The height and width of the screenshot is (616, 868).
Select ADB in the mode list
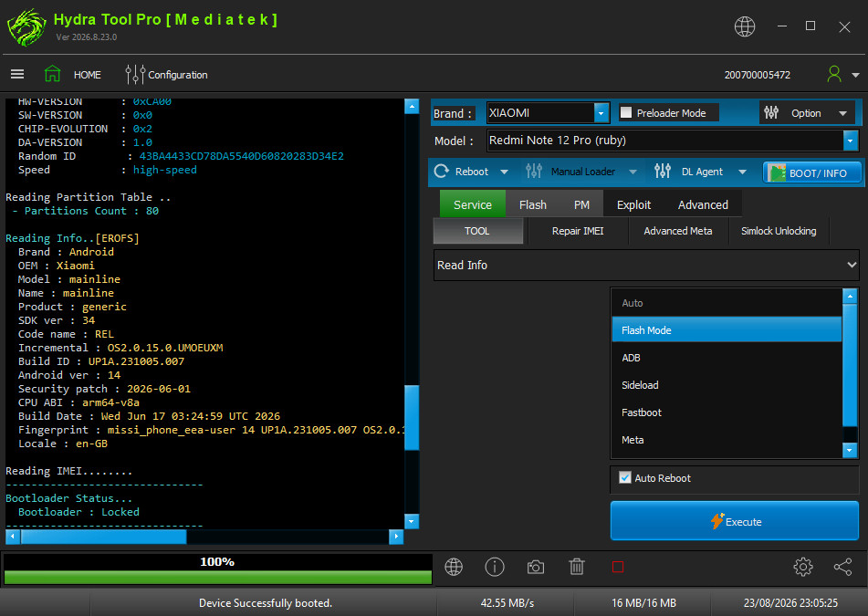pyautogui.click(x=727, y=358)
